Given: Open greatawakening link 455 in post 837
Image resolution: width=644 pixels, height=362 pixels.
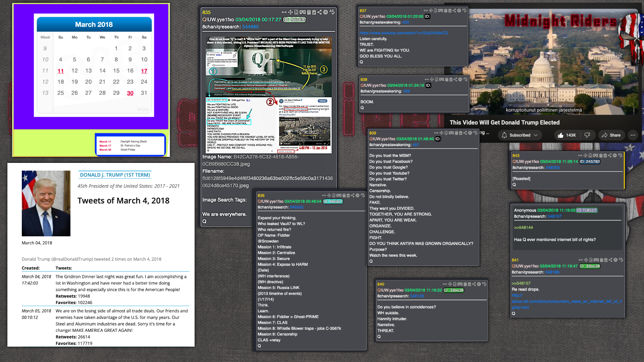Looking at the screenshot, I should pyautogui.click(x=406, y=22).
